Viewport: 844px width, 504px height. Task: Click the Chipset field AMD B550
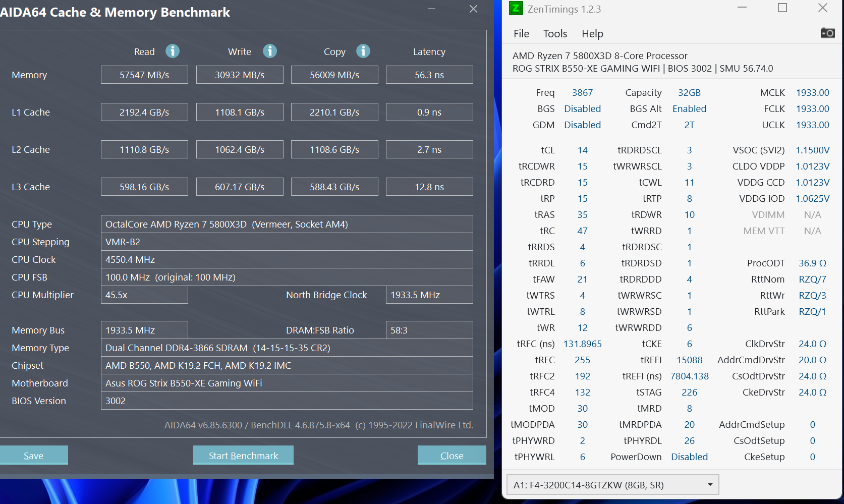[287, 365]
